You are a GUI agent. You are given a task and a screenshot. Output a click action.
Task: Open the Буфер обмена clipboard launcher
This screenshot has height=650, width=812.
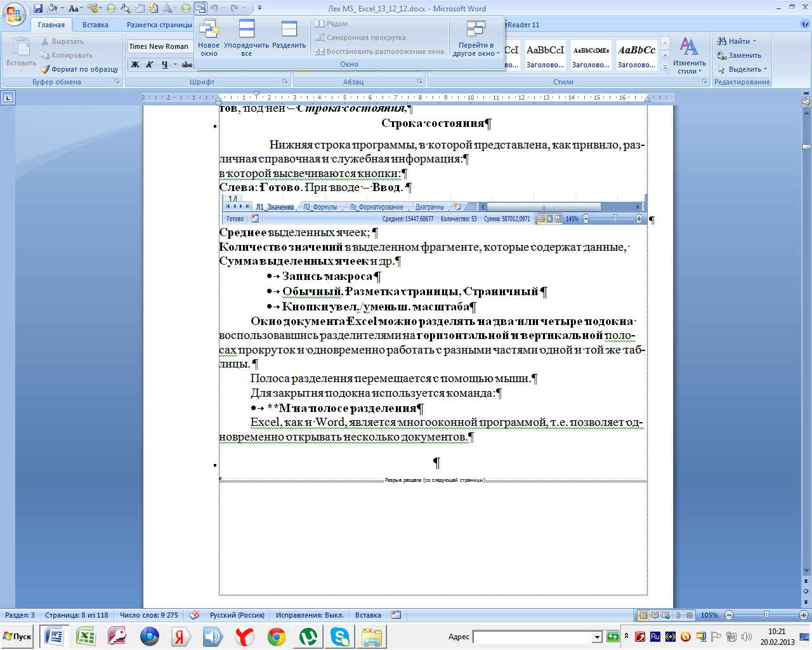pos(117,82)
